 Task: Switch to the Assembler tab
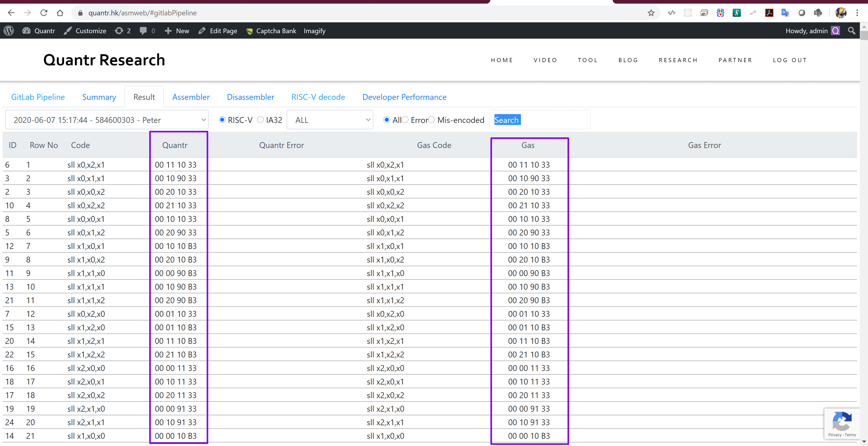191,97
